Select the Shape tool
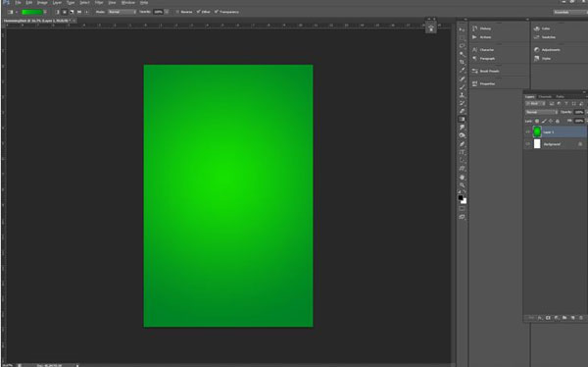 point(462,169)
